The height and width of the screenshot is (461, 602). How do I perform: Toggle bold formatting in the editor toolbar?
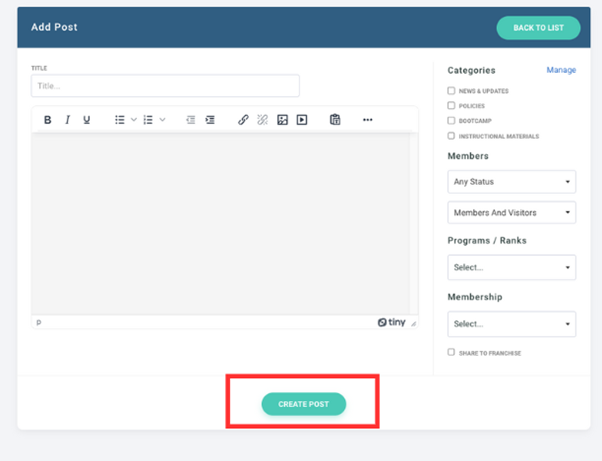coord(47,120)
